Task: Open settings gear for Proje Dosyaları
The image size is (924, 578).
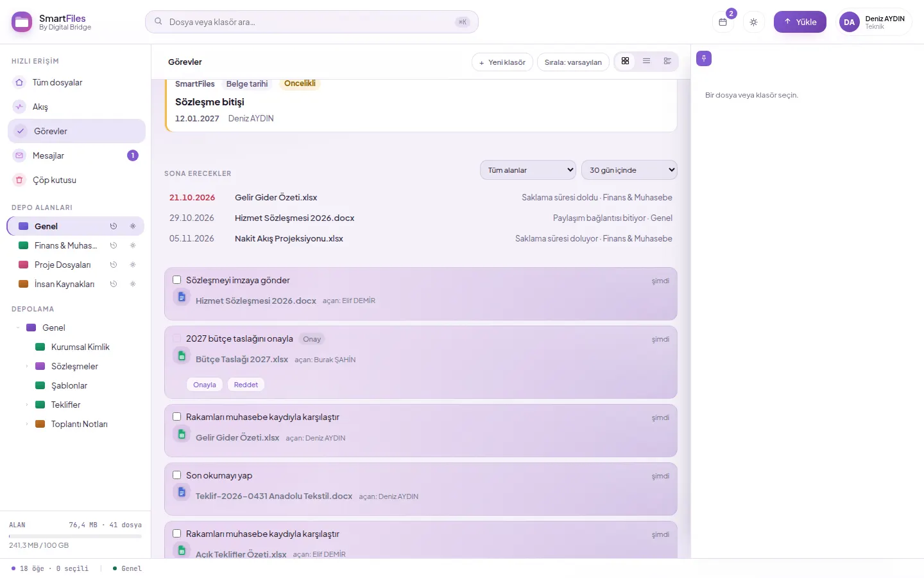Action: pyautogui.click(x=133, y=265)
